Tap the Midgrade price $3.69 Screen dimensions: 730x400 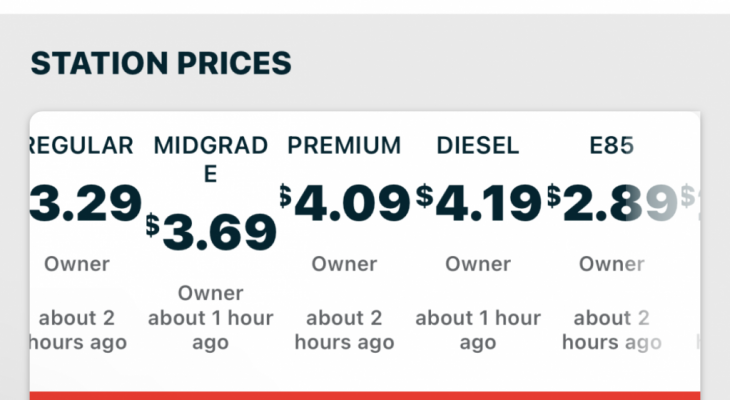coord(211,232)
